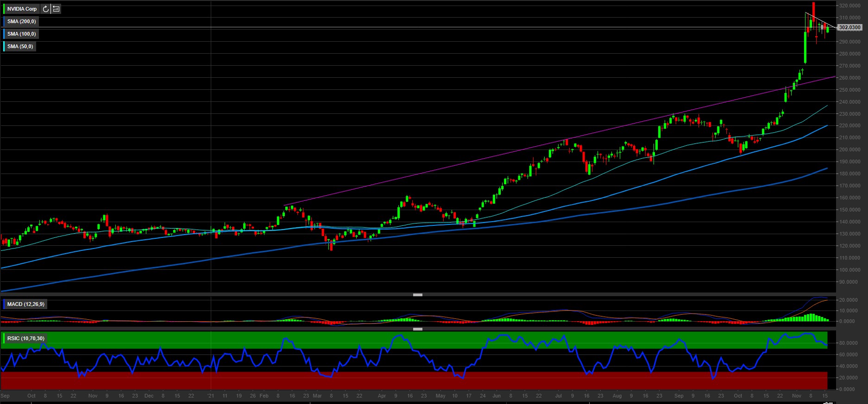Click the 302.0300 current price tag
This screenshot has height=404, width=868.
[x=850, y=28]
